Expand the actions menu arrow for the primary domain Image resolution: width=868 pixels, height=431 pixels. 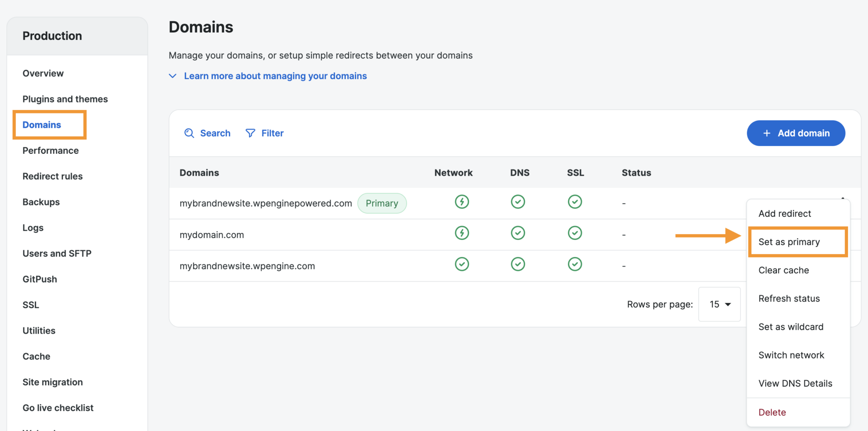coord(843,199)
